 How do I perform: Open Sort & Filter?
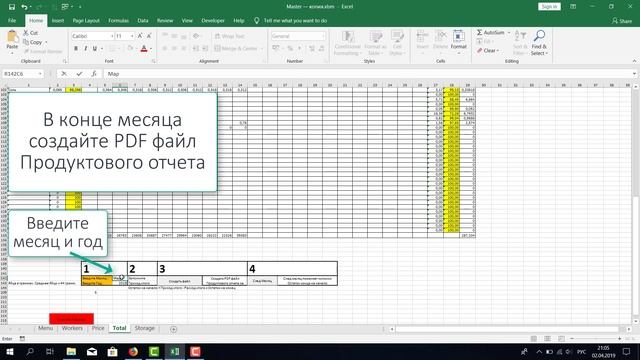coord(520,42)
